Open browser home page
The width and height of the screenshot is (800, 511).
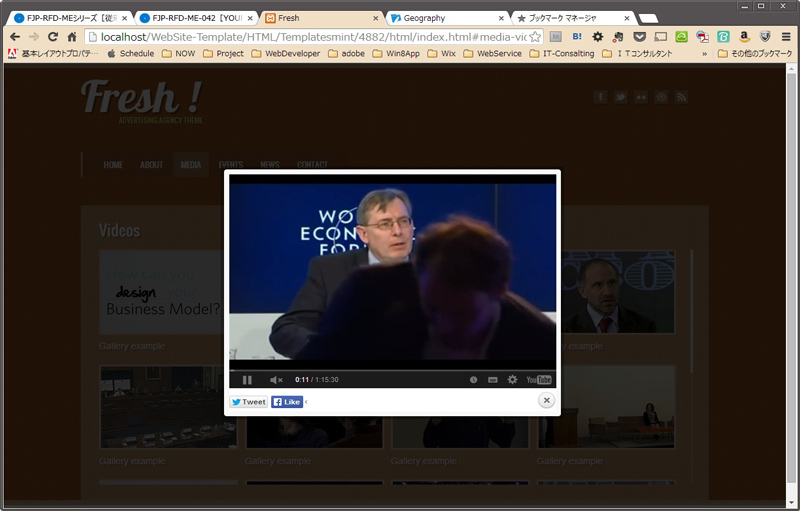click(72, 37)
